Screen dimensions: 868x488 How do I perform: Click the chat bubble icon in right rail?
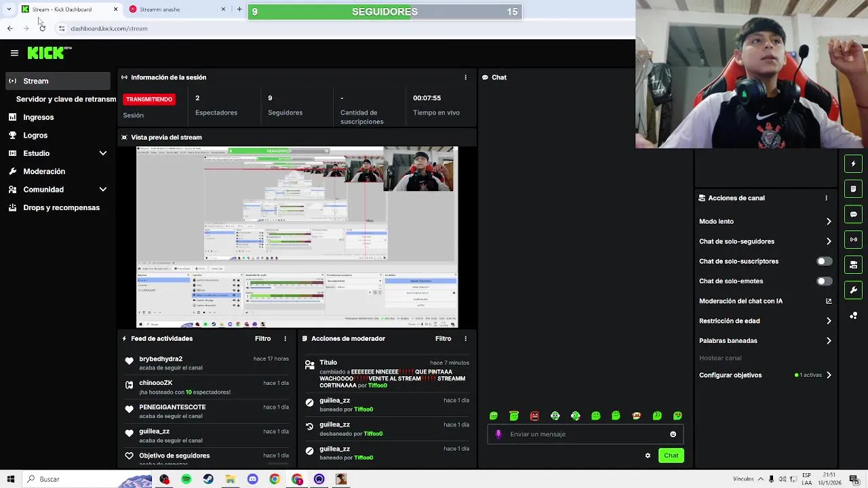(x=853, y=214)
